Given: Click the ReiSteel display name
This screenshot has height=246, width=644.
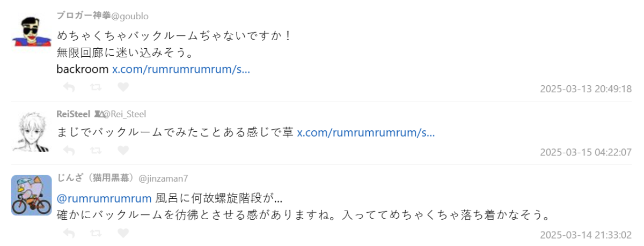Looking at the screenshot, I should [x=73, y=114].
